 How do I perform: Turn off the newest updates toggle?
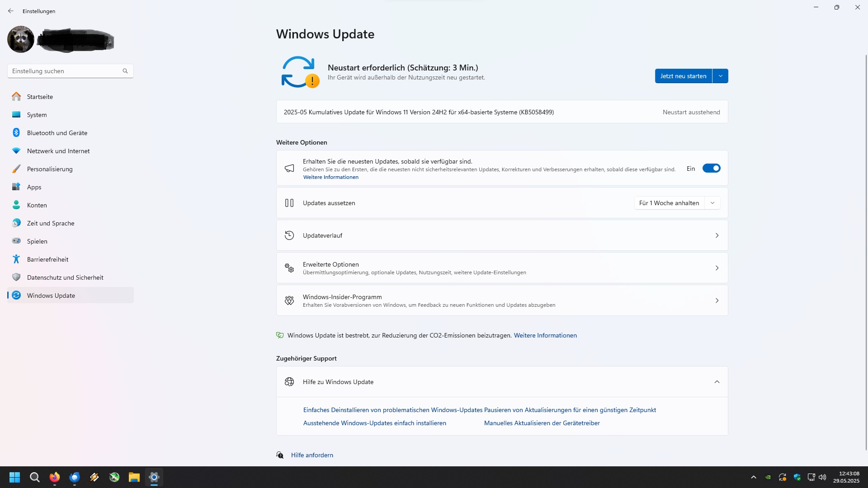point(711,168)
